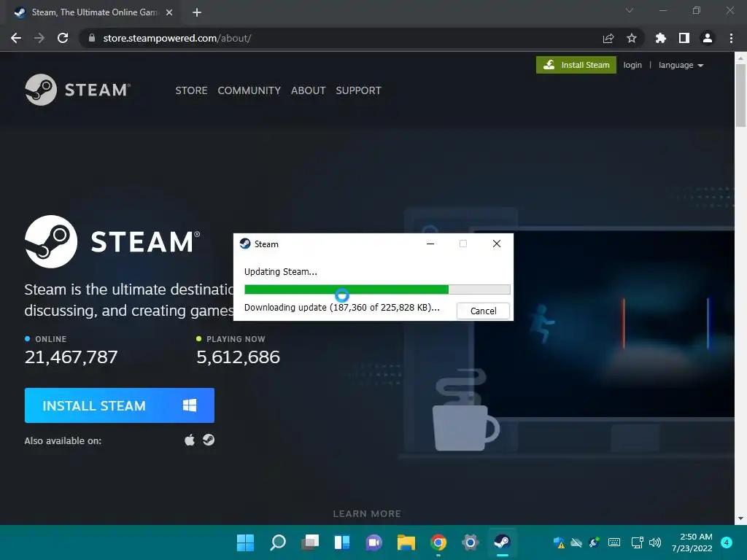Click the touch keyboard tray icon
Viewport: 747px width, 560px height.
click(614, 542)
